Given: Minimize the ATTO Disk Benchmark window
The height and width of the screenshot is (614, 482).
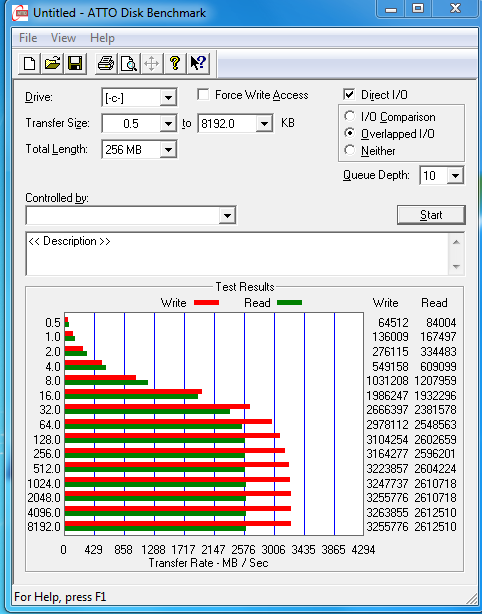Looking at the screenshot, I should (x=391, y=9).
